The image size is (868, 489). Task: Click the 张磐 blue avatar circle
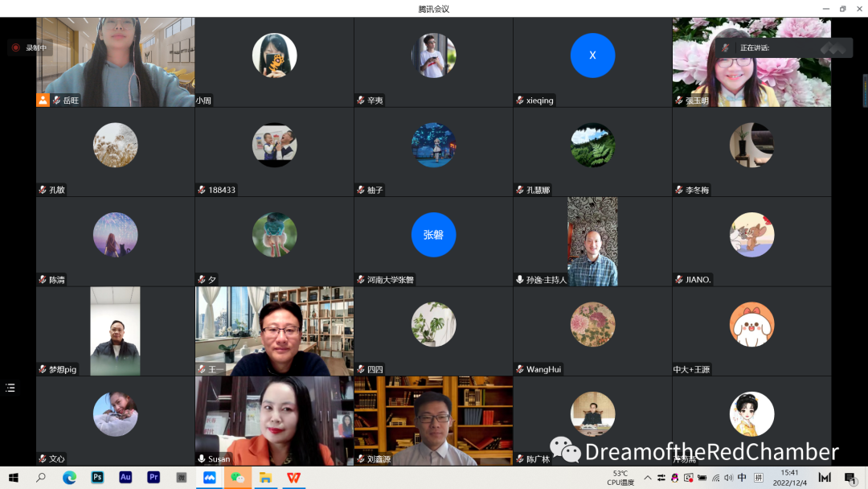433,235
